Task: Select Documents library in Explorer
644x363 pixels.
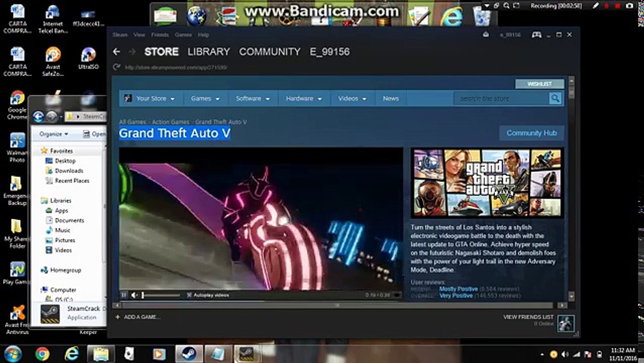Action: 69,220
